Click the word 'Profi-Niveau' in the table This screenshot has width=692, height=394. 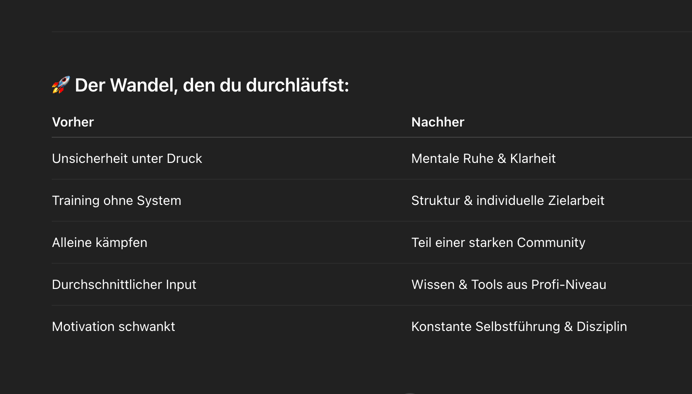(x=569, y=285)
